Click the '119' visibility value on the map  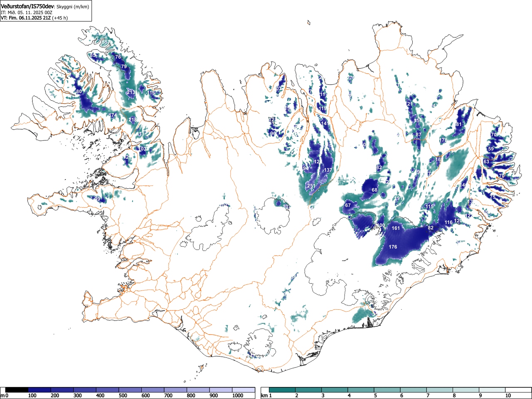pos(323,108)
